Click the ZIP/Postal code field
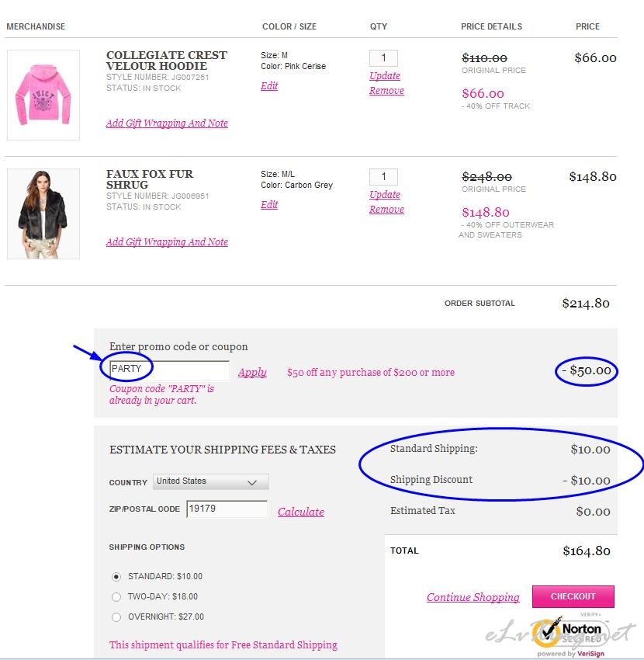 click(x=227, y=509)
